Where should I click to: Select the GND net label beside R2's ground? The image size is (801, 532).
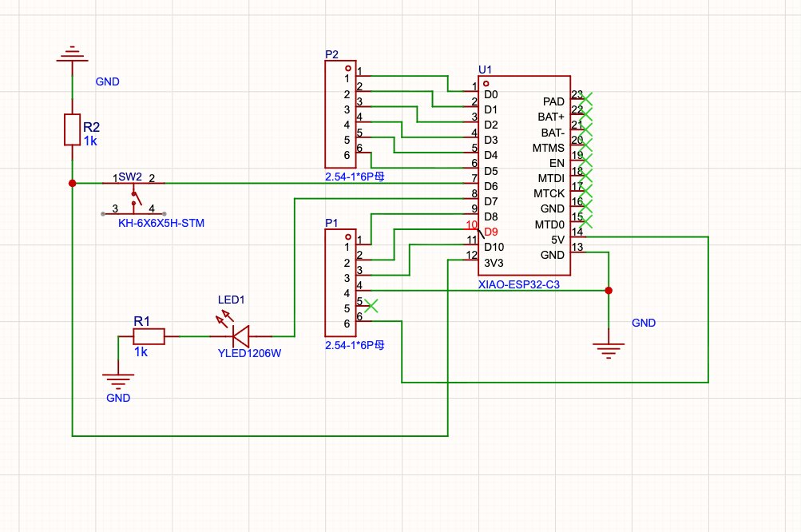[x=107, y=81]
